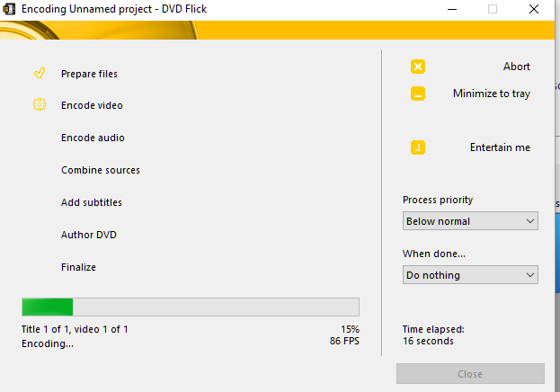Image resolution: width=560 pixels, height=392 pixels.
Task: Expand the When done dropdown
Action: coord(470,275)
